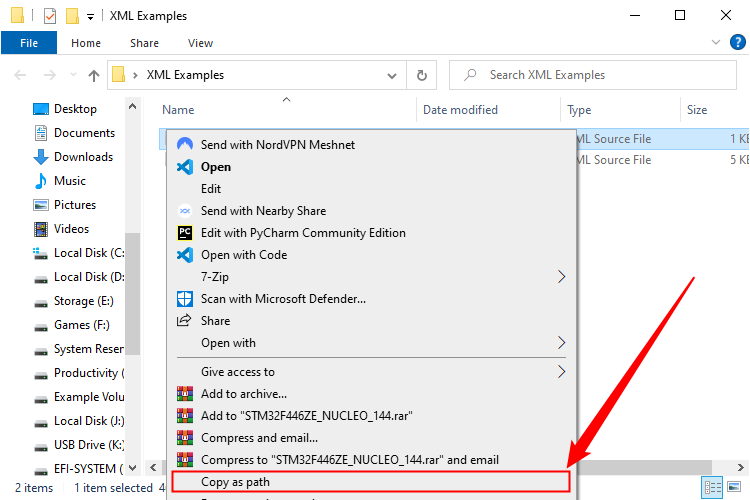Click the Up directory arrow

click(94, 75)
